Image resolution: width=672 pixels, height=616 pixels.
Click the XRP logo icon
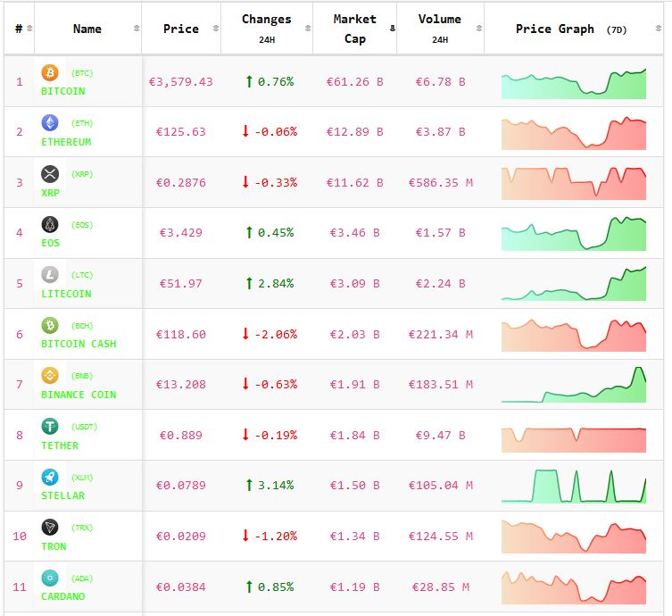pyautogui.click(x=50, y=174)
